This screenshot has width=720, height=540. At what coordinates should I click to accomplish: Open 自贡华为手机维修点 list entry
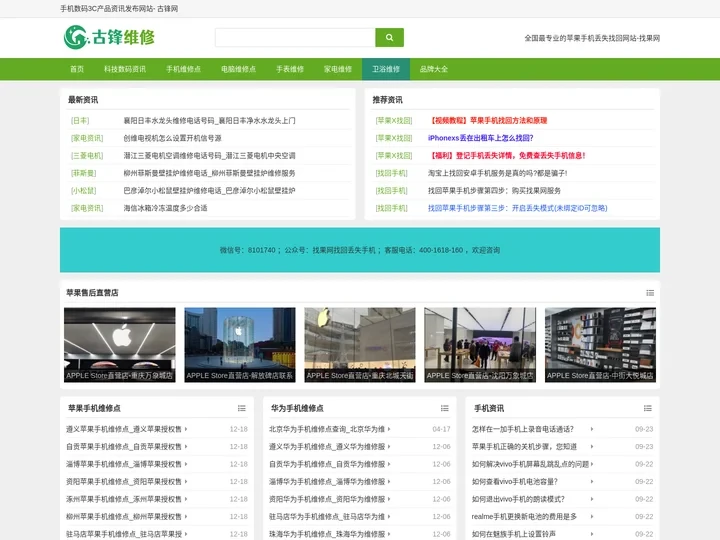pyautogui.click(x=327, y=464)
